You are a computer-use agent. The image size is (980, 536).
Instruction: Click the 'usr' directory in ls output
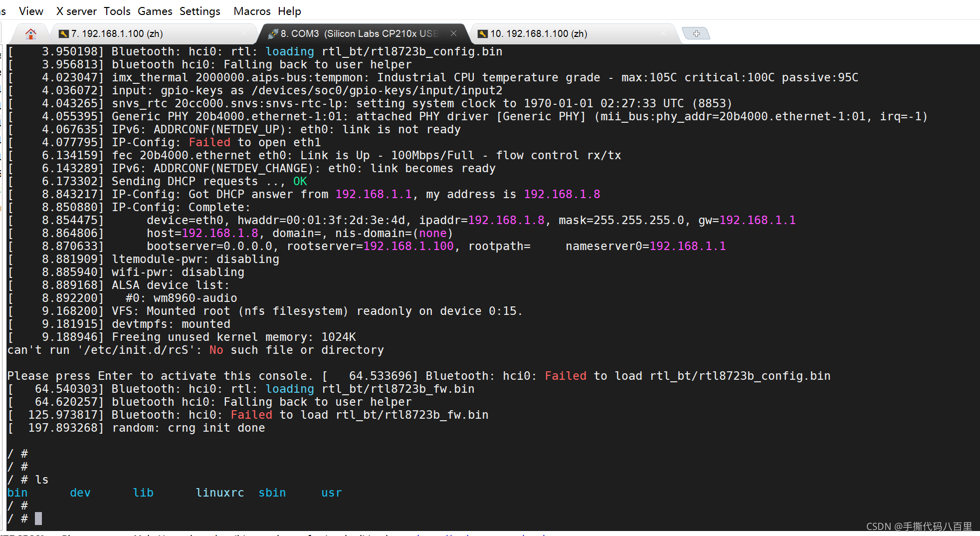click(x=332, y=493)
